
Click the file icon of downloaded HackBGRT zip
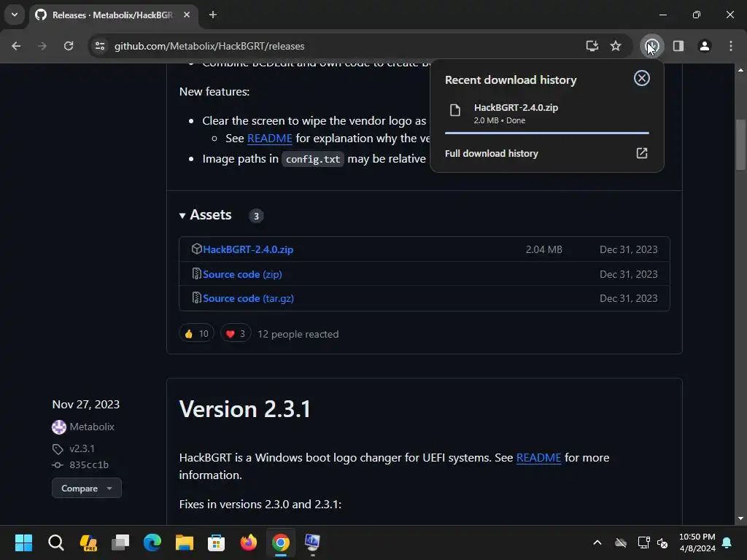[455, 111]
